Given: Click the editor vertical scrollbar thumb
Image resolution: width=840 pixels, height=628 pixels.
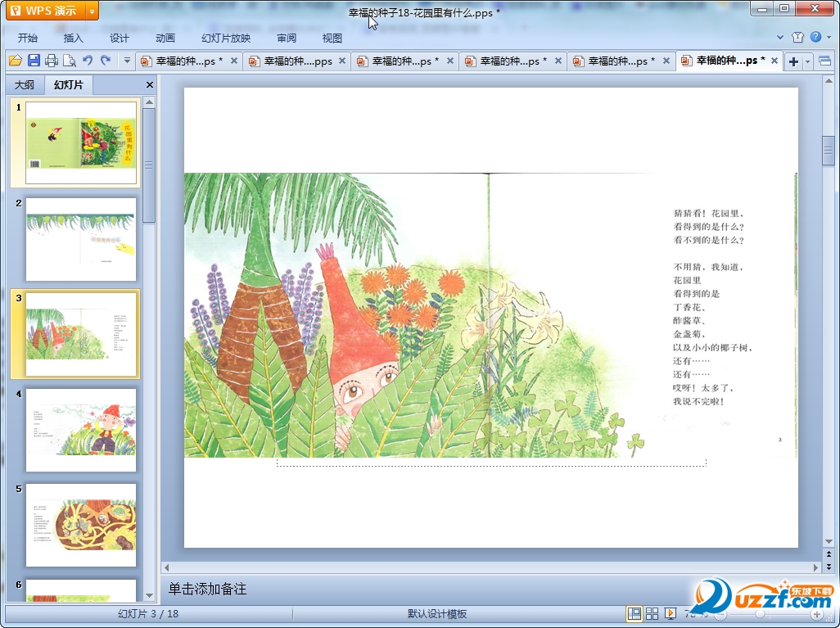Looking at the screenshot, I should (829, 151).
